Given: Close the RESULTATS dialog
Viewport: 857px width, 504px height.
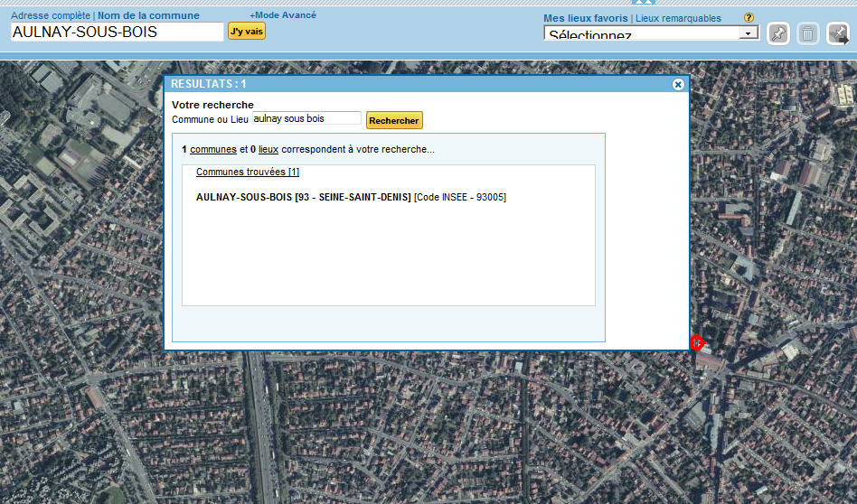Looking at the screenshot, I should point(678,84).
